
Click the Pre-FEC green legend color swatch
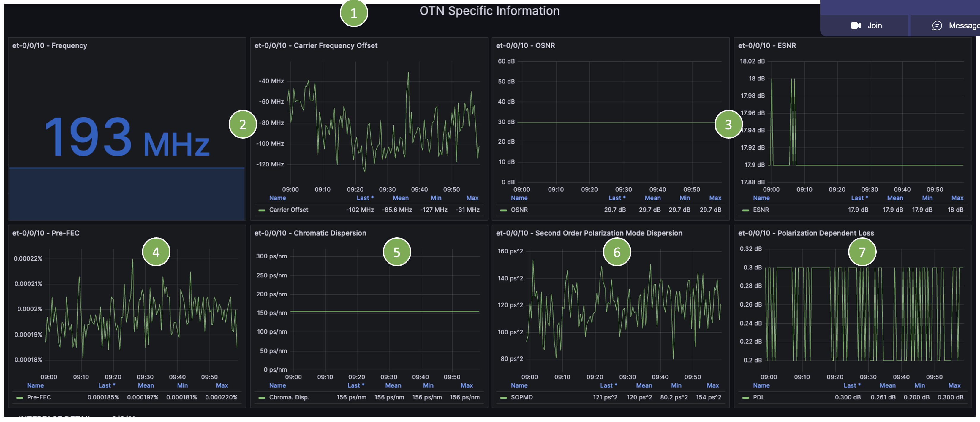(20, 398)
